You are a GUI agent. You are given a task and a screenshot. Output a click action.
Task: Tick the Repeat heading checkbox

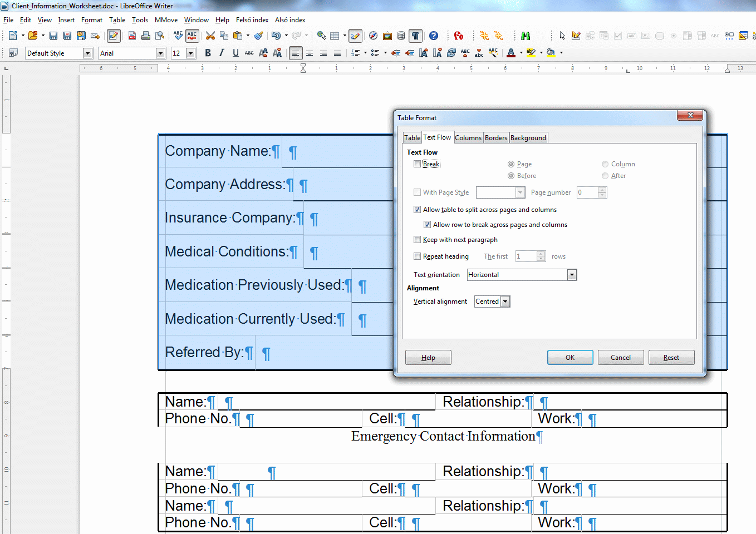417,256
